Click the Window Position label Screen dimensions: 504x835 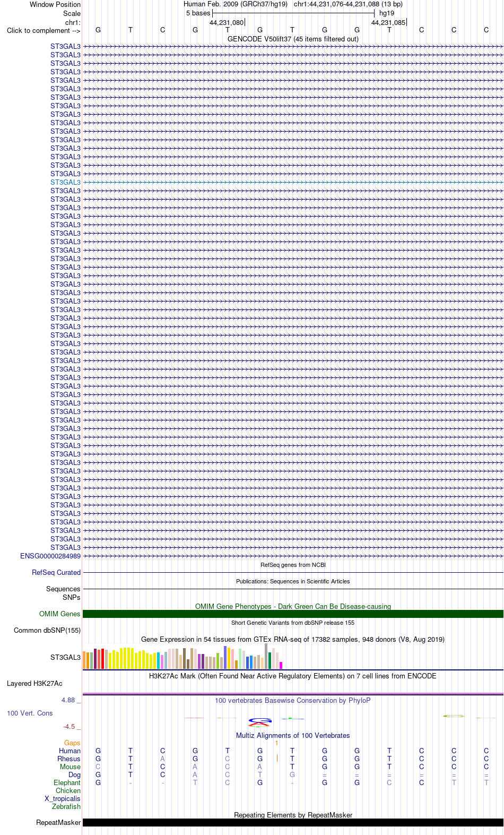(x=55, y=4)
